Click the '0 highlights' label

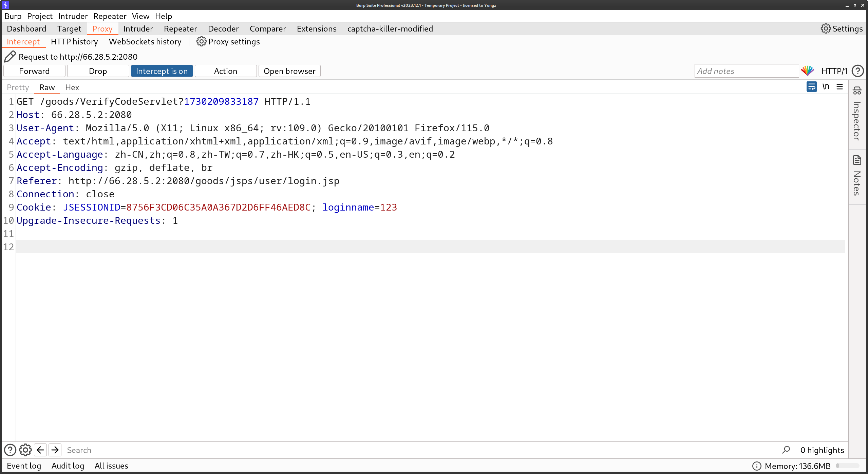tap(822, 450)
